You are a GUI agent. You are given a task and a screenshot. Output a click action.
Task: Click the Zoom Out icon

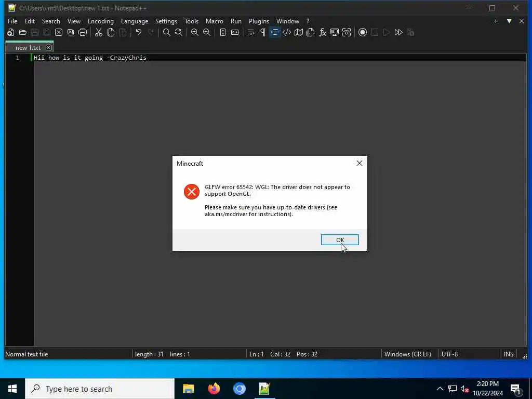[207, 33]
